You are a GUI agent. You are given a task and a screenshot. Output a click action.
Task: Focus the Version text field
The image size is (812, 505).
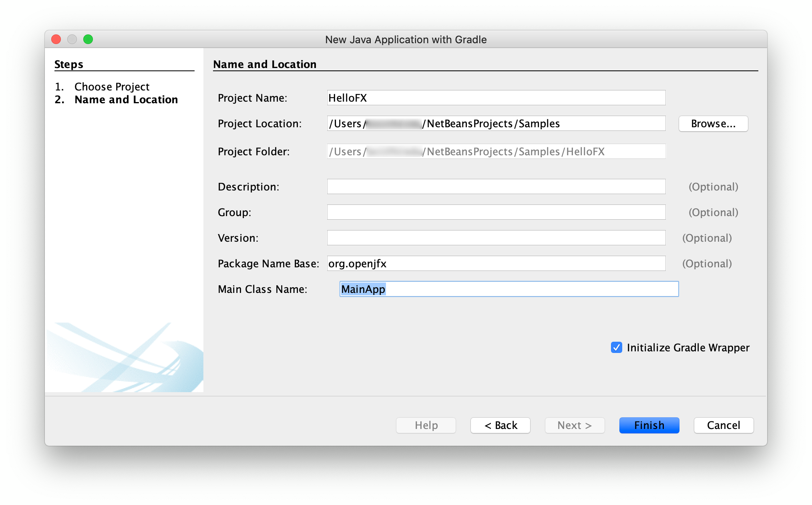496,238
